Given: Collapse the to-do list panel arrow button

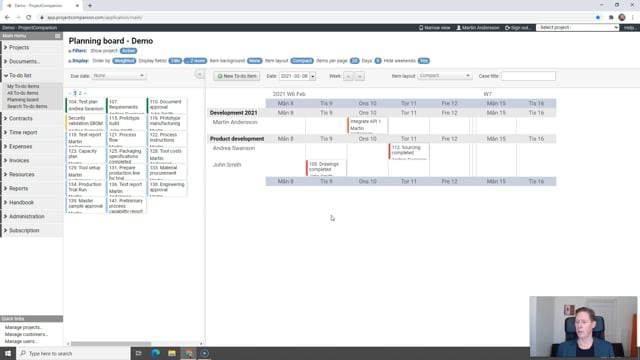Looking at the screenshot, I should pos(199,74).
